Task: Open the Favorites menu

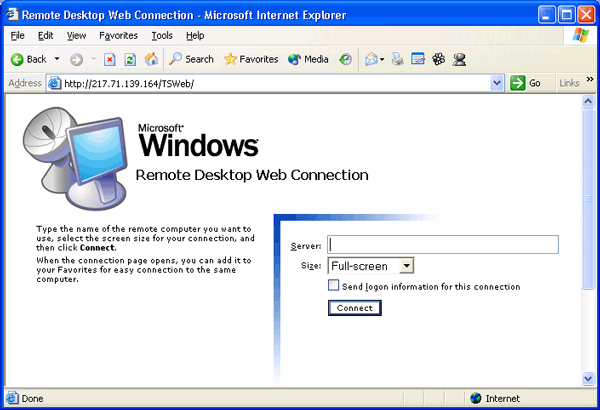Action: [x=118, y=36]
